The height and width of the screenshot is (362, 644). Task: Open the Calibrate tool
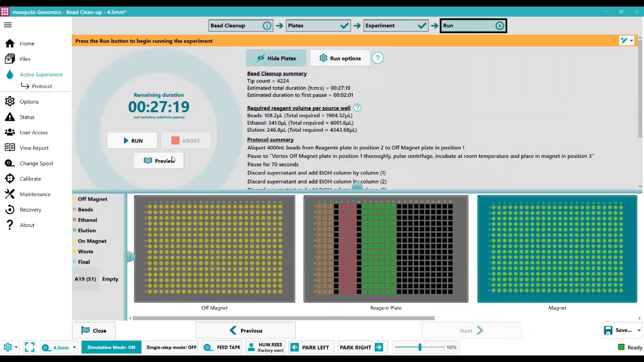click(x=30, y=179)
